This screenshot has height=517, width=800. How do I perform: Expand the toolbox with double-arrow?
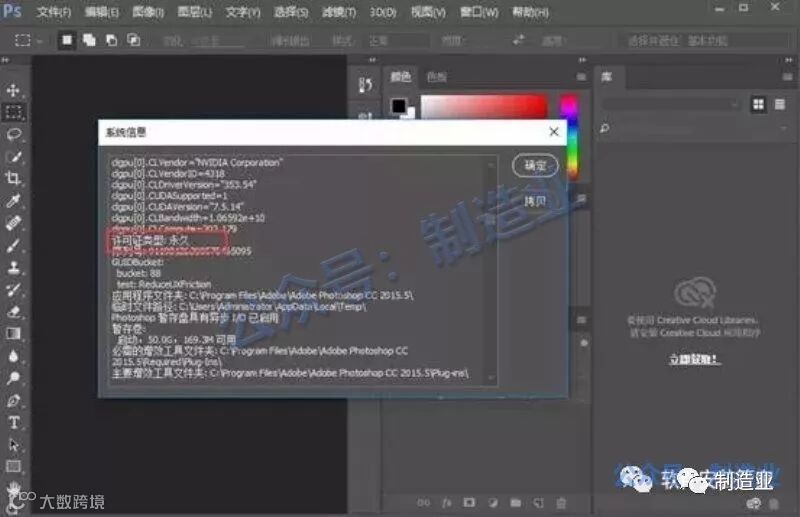tap(6, 60)
